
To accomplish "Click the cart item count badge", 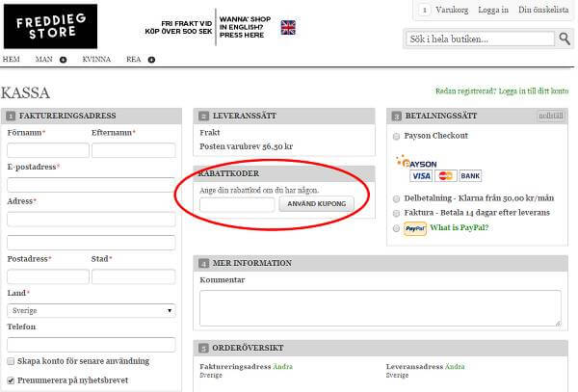I will tap(425, 10).
